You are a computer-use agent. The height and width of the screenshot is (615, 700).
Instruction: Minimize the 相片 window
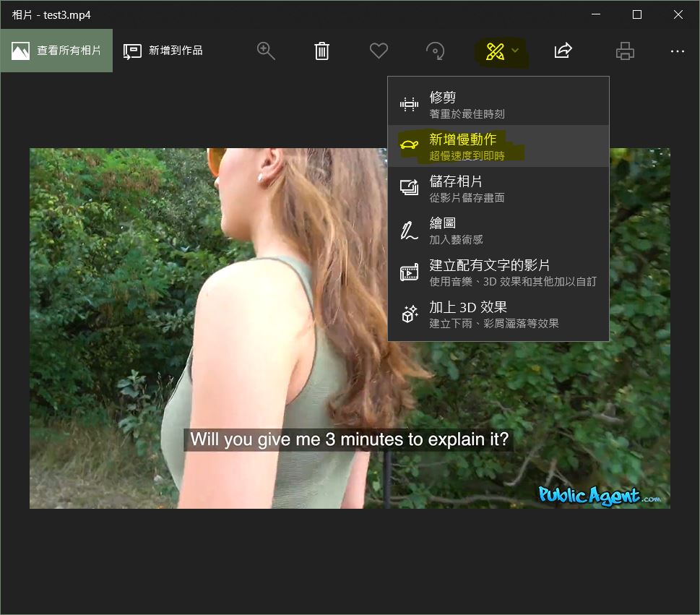tap(595, 14)
